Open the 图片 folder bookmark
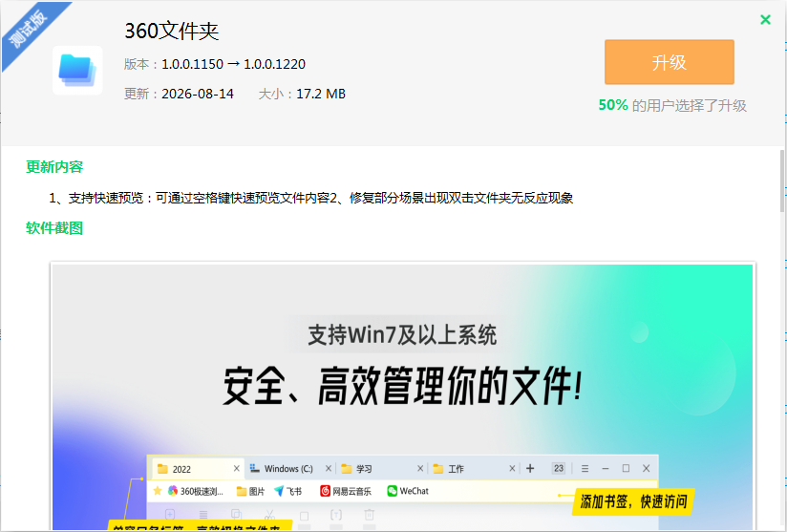 pos(250,491)
